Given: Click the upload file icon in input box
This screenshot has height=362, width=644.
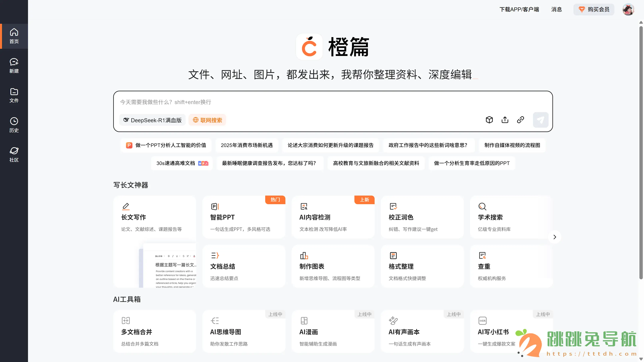Looking at the screenshot, I should coord(505,120).
